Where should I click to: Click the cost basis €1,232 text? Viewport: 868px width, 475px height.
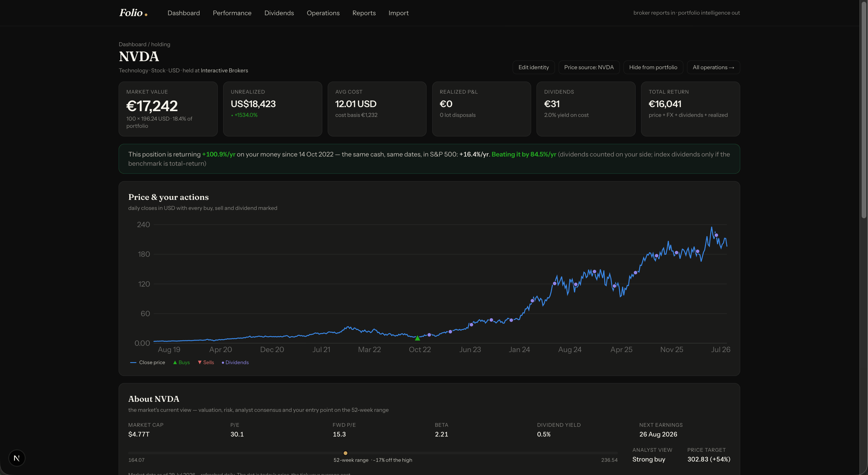point(356,115)
